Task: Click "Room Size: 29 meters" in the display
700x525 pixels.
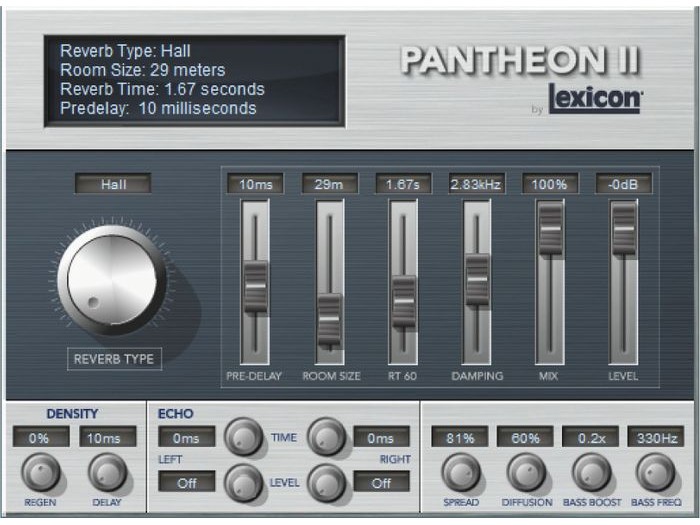Action: 143,70
